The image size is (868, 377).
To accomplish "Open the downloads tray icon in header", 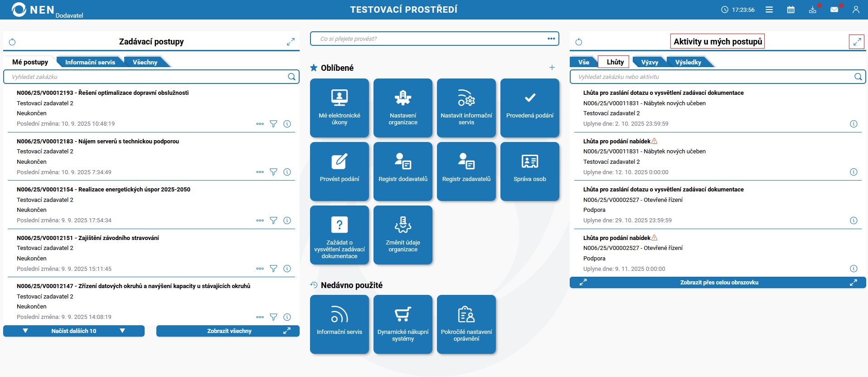I will (x=813, y=10).
